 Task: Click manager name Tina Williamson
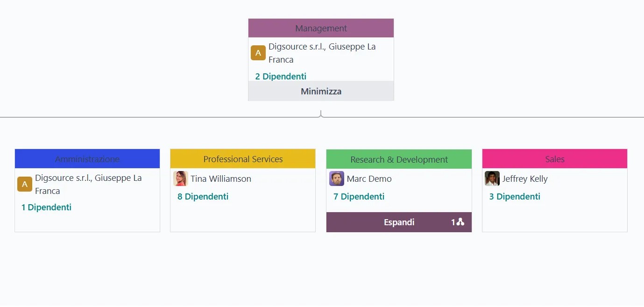pyautogui.click(x=221, y=178)
